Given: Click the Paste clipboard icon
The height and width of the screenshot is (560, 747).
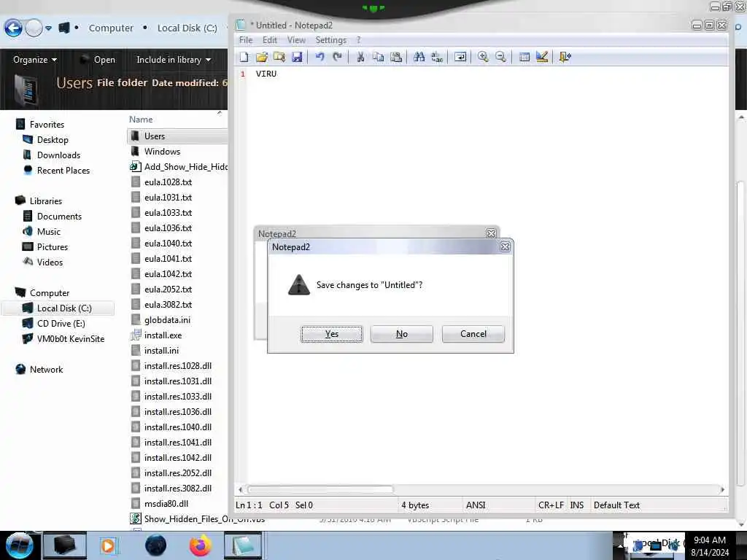Looking at the screenshot, I should 396,57.
